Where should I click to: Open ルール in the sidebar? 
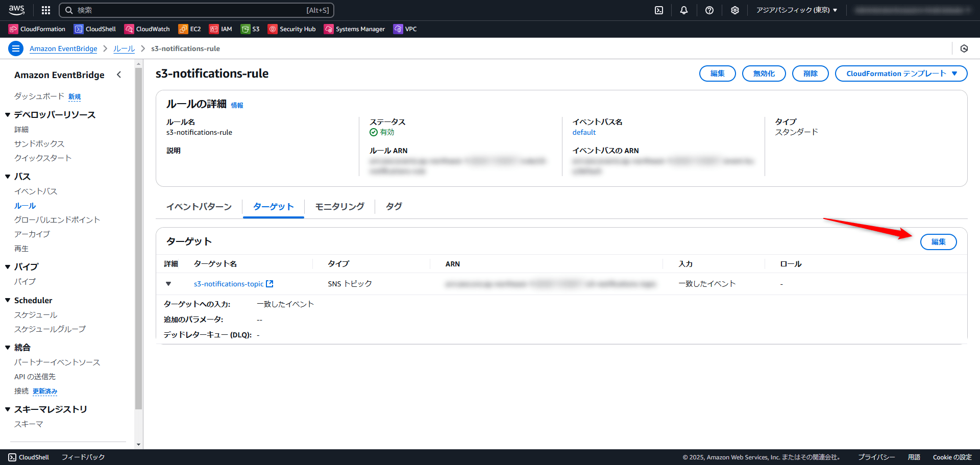click(25, 206)
